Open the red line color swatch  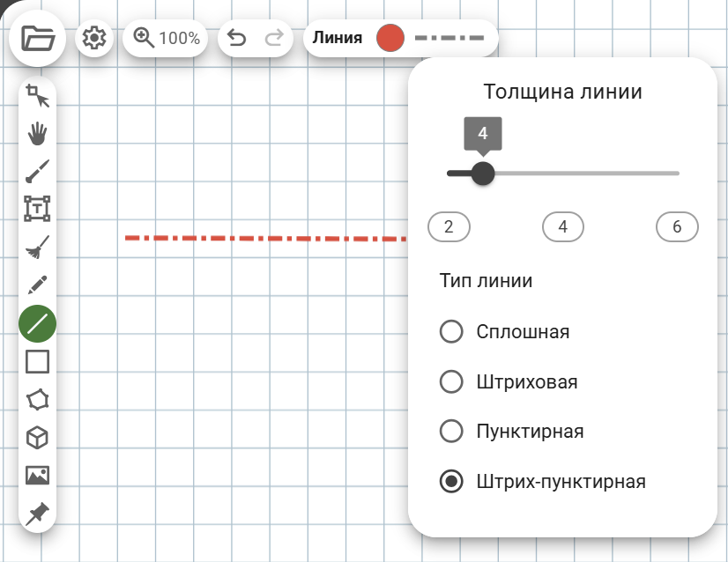pyautogui.click(x=390, y=39)
